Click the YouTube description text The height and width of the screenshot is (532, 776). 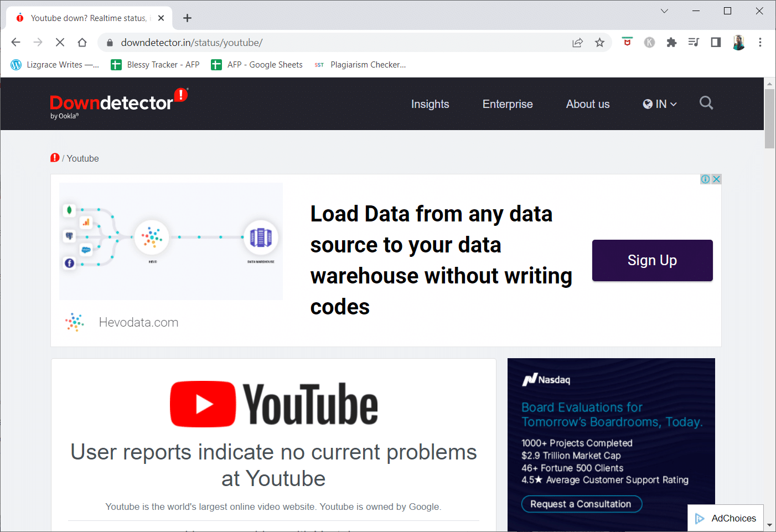[273, 507]
